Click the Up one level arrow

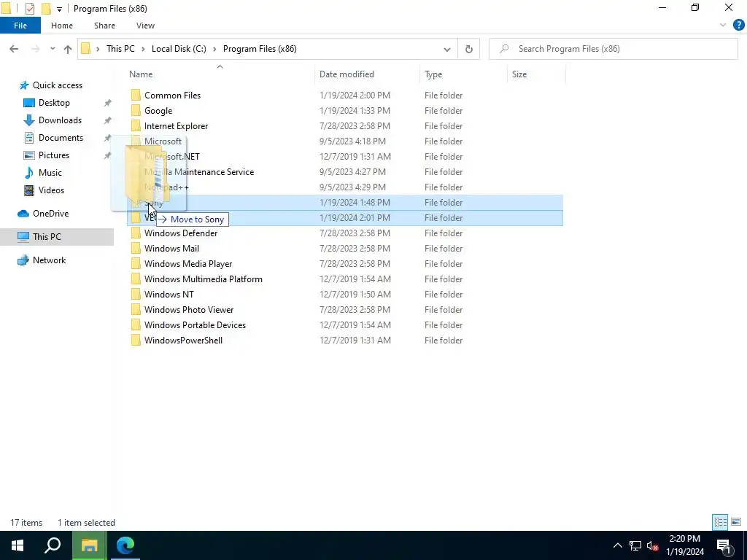pyautogui.click(x=68, y=49)
